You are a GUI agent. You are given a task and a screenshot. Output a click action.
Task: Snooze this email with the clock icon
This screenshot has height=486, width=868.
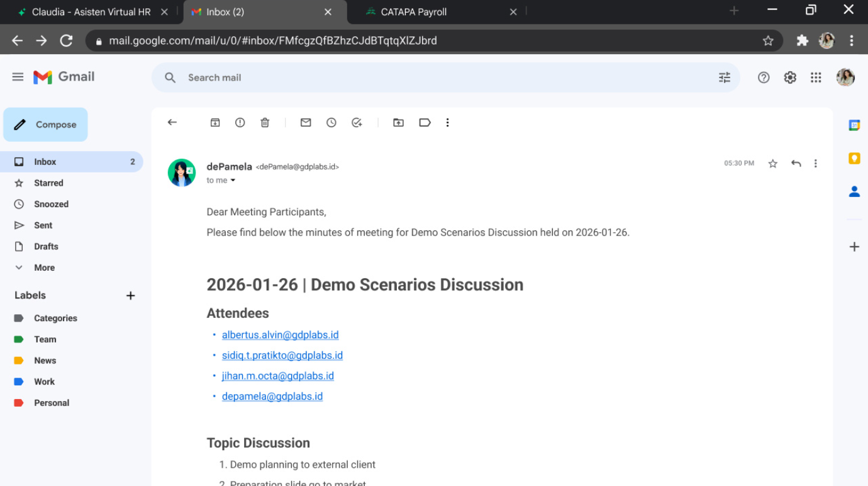pos(331,123)
